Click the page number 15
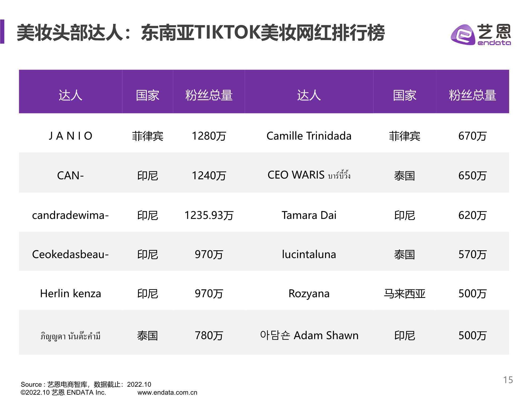The image size is (532, 399). (x=508, y=380)
